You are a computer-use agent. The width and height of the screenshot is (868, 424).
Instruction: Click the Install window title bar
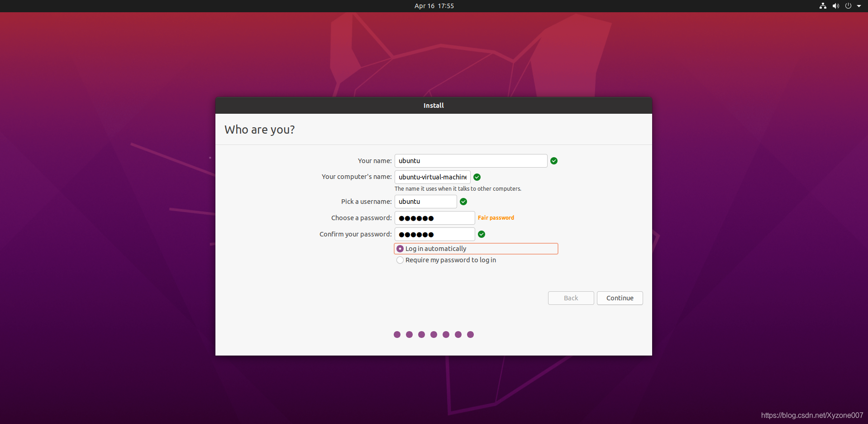point(434,105)
